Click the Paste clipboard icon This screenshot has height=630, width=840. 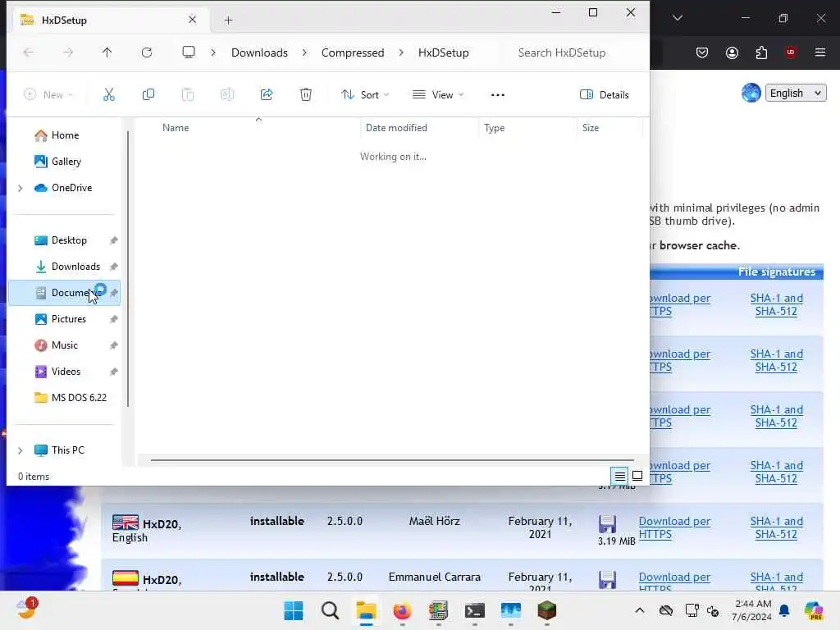tap(188, 95)
